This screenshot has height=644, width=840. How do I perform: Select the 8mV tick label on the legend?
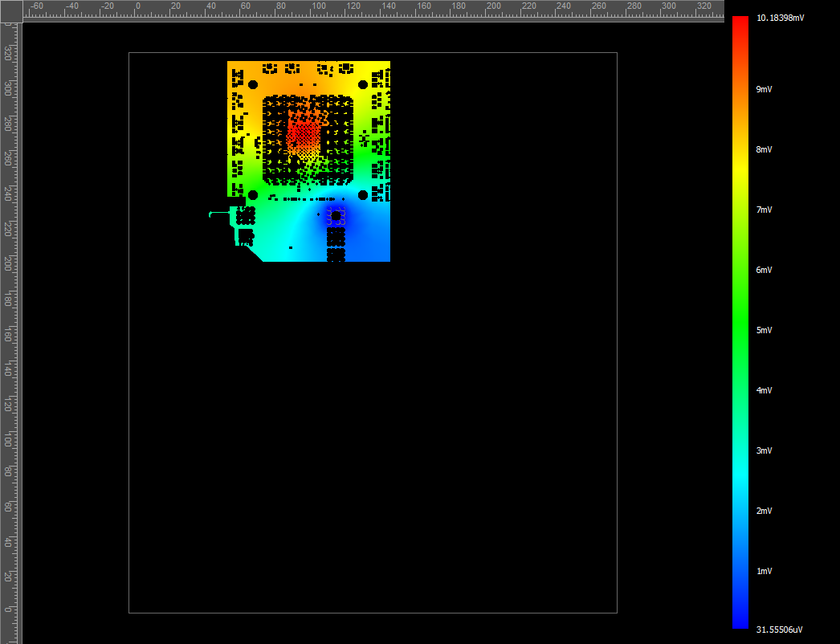tap(764, 149)
